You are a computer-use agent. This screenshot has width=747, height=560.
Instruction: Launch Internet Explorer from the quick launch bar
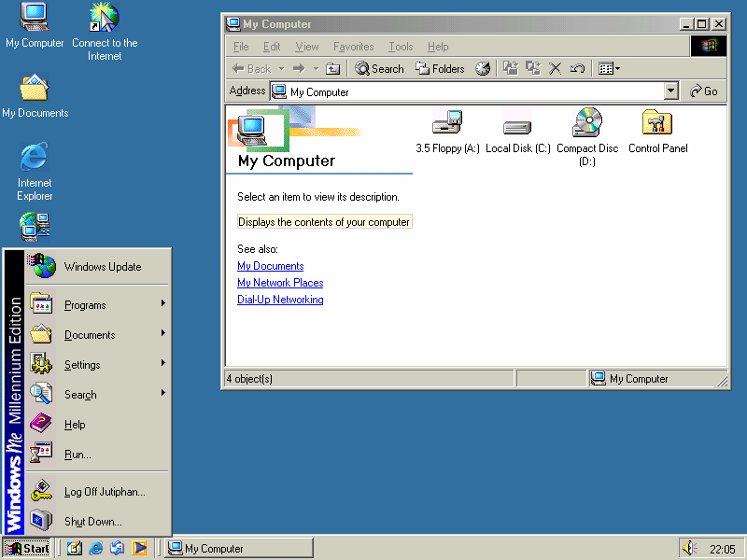pyautogui.click(x=96, y=548)
